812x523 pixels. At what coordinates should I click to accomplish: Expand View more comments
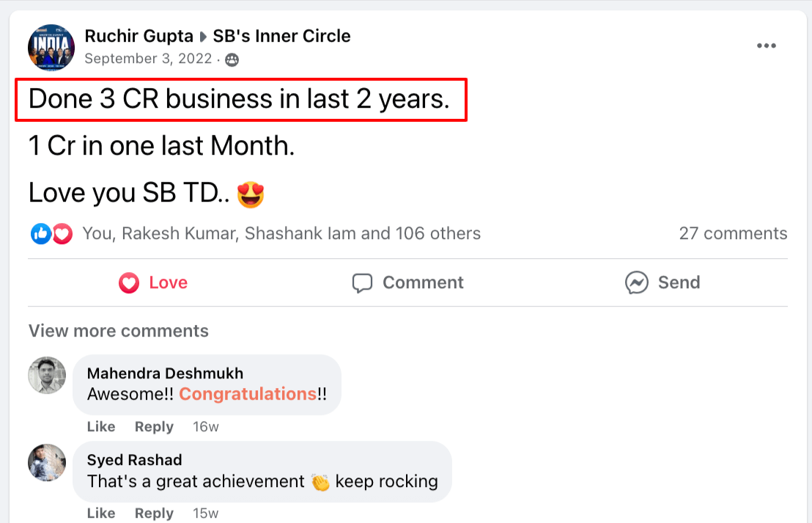point(119,331)
